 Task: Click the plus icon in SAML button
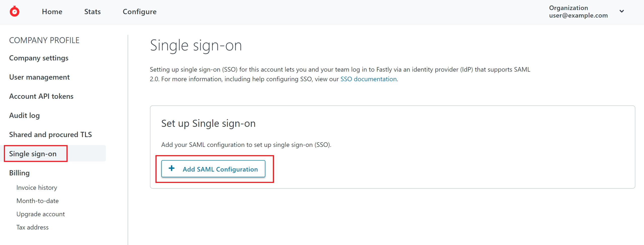tap(172, 168)
